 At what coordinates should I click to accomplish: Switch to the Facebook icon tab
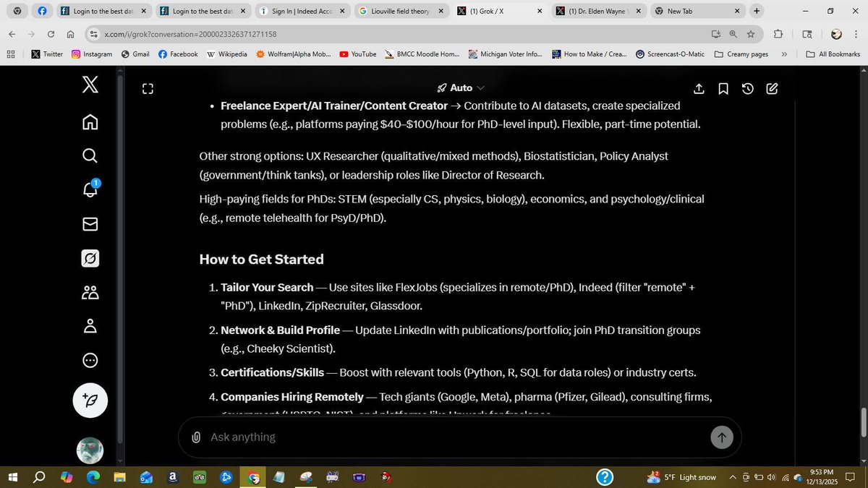point(42,12)
